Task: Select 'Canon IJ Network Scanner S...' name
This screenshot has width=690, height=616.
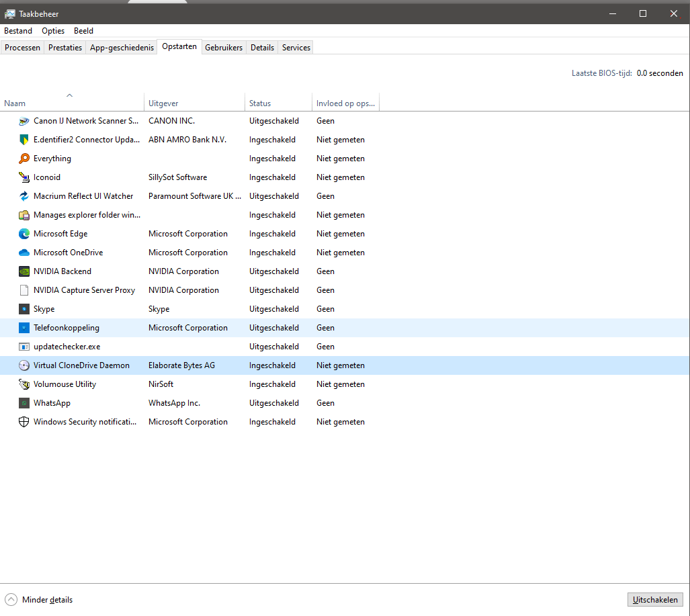Action: tap(86, 121)
